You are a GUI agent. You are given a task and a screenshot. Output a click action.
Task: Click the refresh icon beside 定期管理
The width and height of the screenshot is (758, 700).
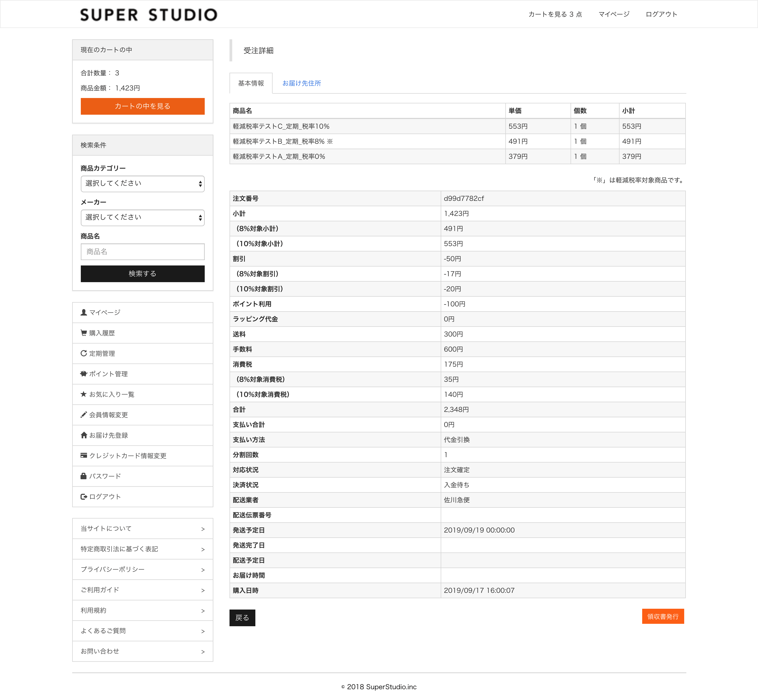[84, 353]
